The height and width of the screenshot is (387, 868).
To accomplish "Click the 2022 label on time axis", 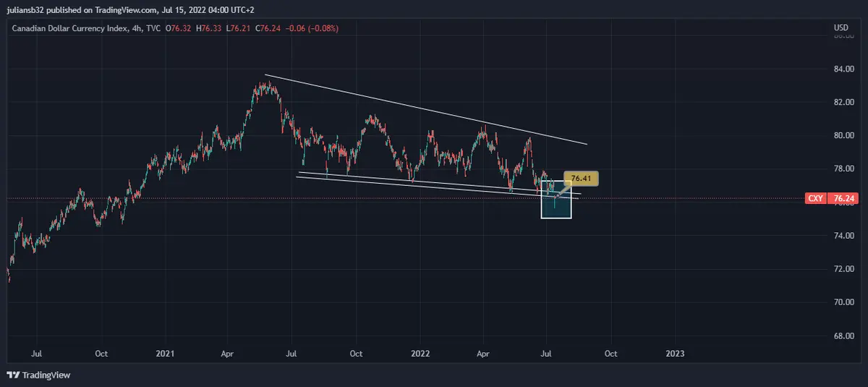I will 420,354.
